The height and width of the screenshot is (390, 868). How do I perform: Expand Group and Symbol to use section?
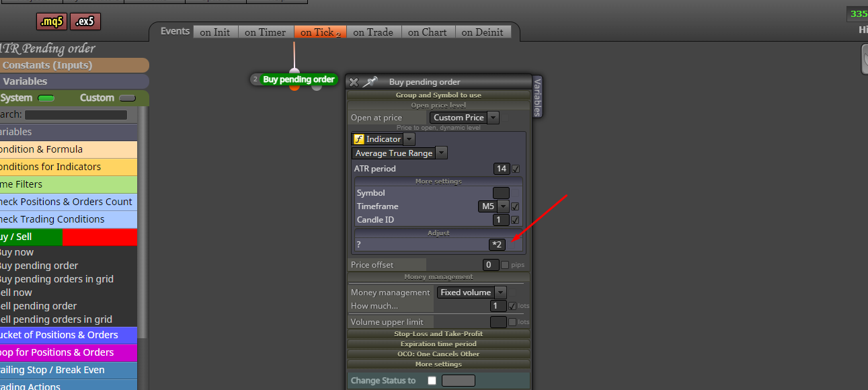438,95
